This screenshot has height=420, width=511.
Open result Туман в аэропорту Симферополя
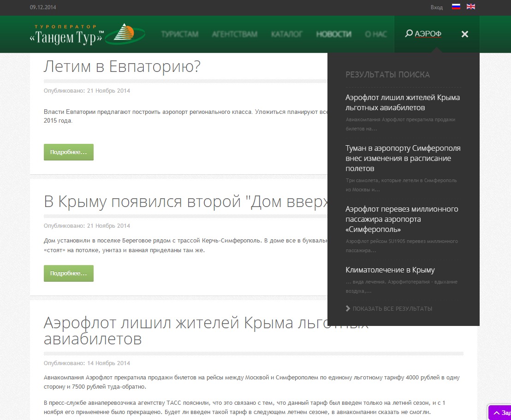click(x=403, y=158)
